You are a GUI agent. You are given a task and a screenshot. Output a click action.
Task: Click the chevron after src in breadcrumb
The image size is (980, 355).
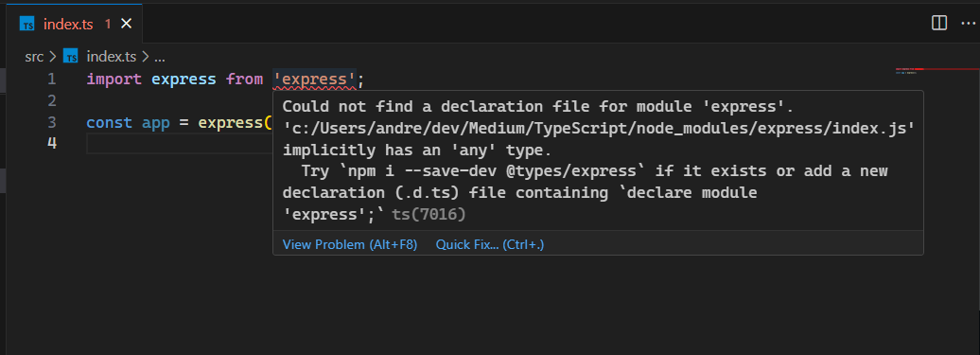tap(52, 56)
